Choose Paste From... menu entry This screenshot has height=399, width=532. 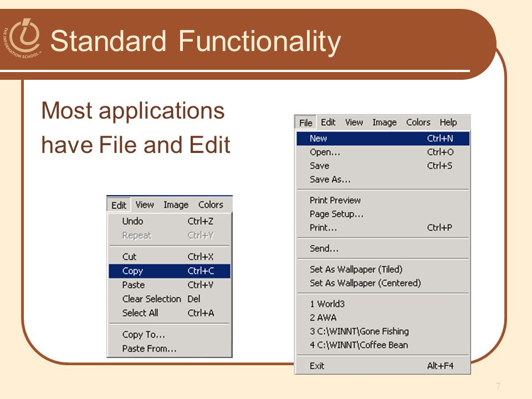170,349
